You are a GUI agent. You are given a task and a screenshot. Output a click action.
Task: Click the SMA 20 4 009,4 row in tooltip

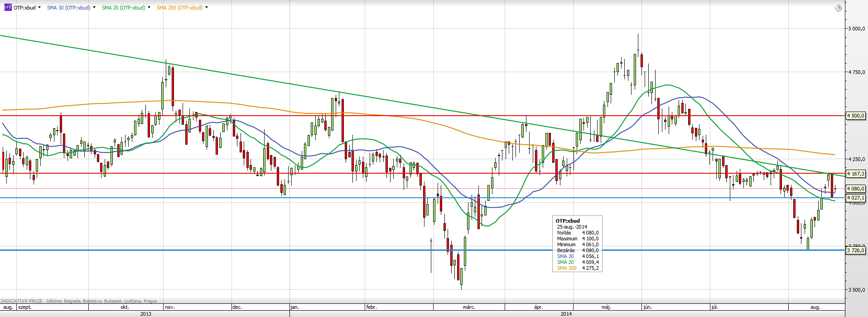pos(578,262)
